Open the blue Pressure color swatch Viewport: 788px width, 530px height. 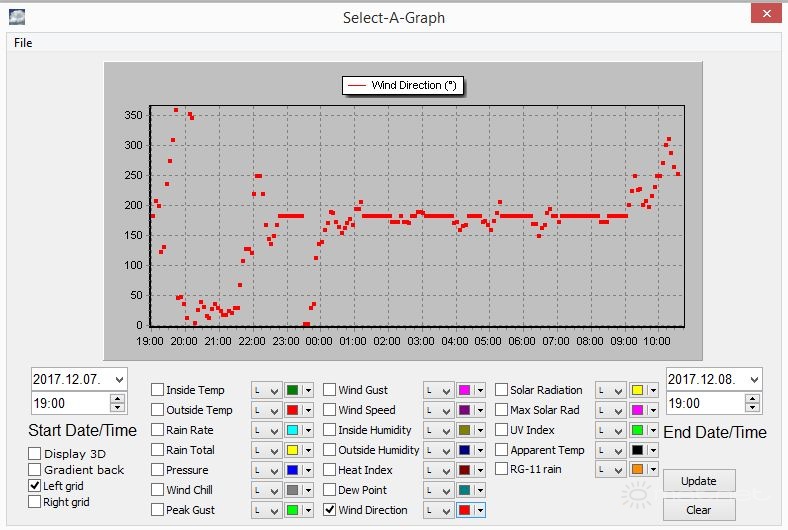click(292, 470)
